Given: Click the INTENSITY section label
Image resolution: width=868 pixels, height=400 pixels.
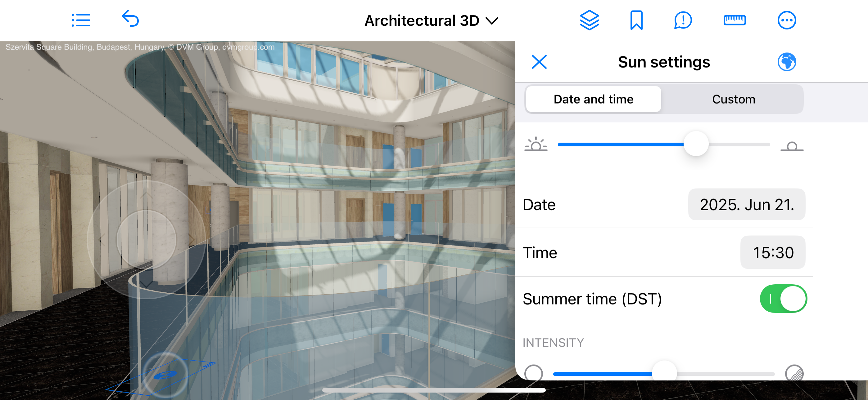Looking at the screenshot, I should click(553, 342).
